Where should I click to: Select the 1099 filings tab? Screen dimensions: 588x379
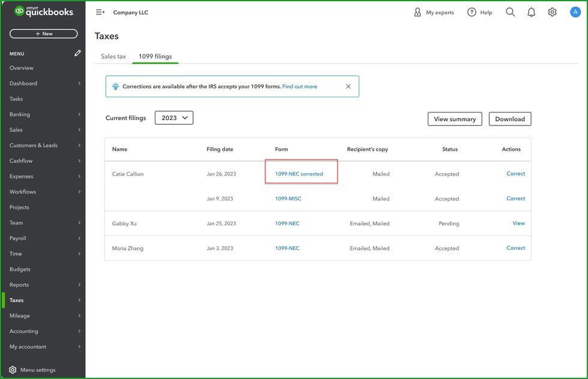[155, 56]
